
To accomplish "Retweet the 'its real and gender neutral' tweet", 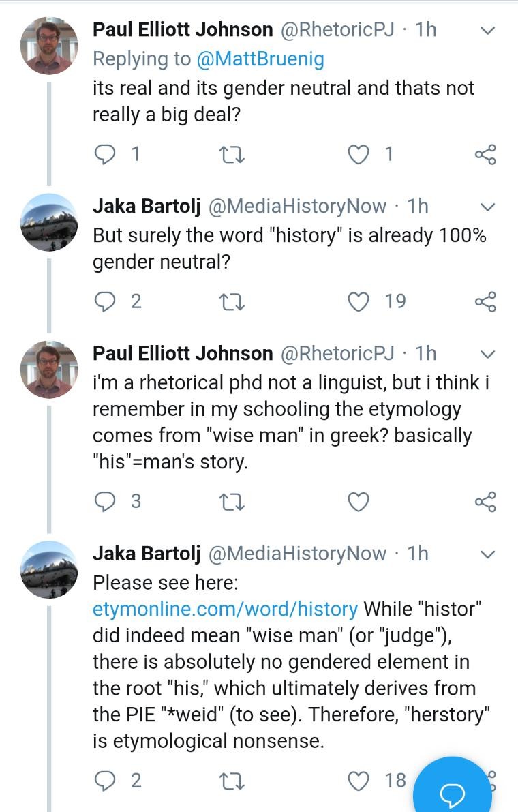I will click(x=231, y=155).
